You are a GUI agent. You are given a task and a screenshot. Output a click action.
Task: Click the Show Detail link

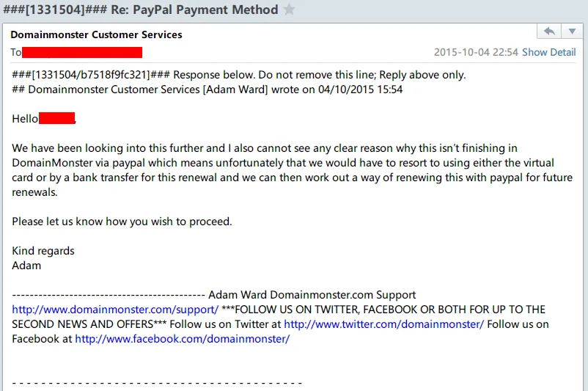(x=548, y=52)
